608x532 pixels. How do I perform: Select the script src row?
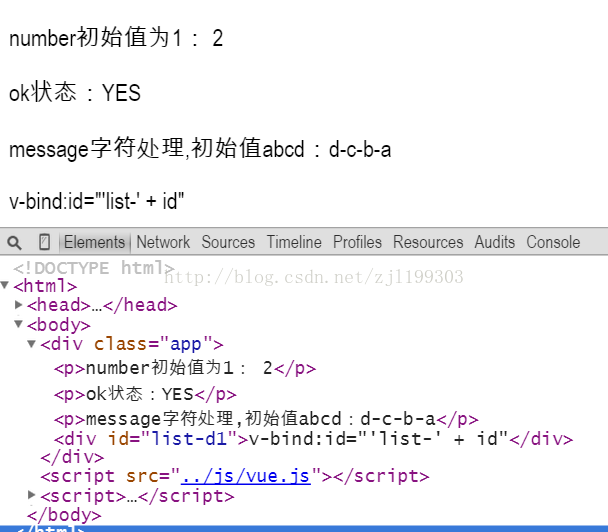235,477
